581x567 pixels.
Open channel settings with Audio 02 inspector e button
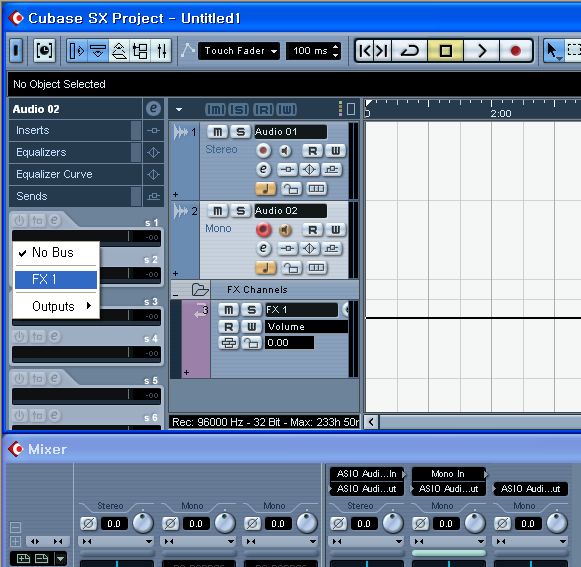pos(153,109)
